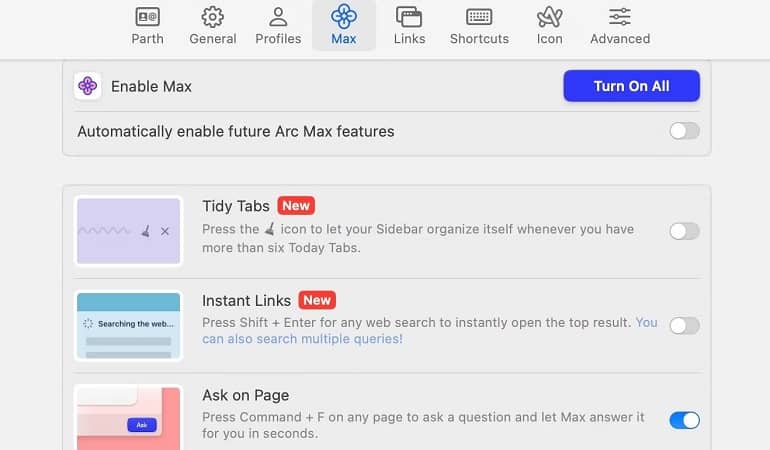Go to the Links tab
This screenshot has width=770, height=450.
coord(409,27)
